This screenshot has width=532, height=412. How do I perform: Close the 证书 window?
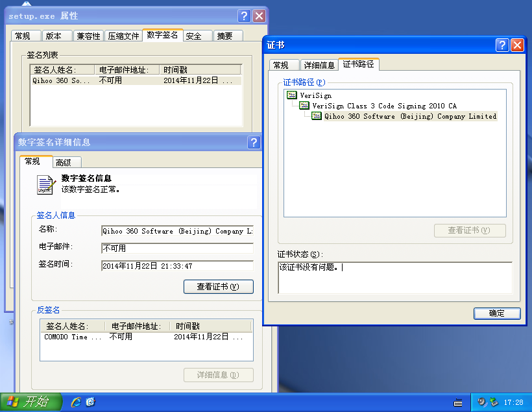coord(518,45)
